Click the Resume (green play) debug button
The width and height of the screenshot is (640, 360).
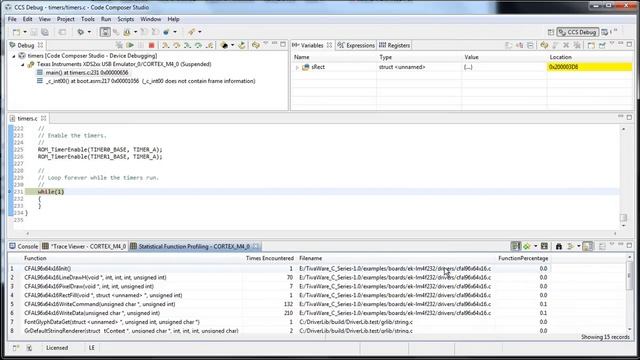pos(130,45)
